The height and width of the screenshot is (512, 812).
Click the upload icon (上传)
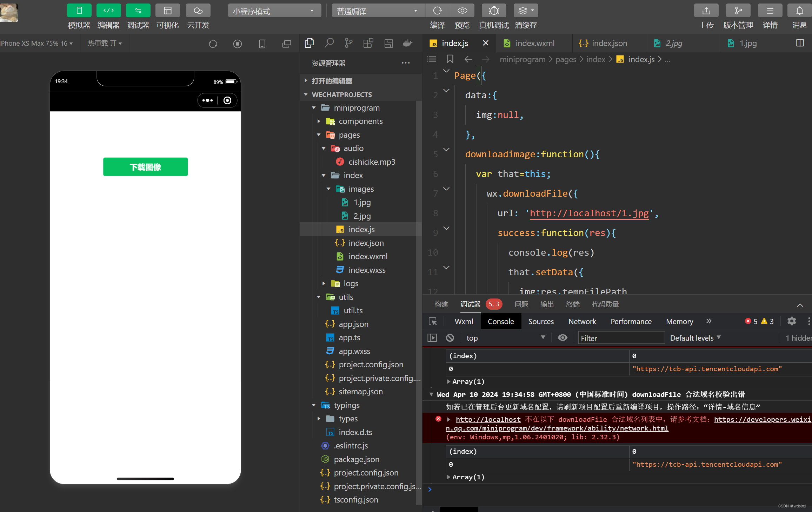click(706, 11)
